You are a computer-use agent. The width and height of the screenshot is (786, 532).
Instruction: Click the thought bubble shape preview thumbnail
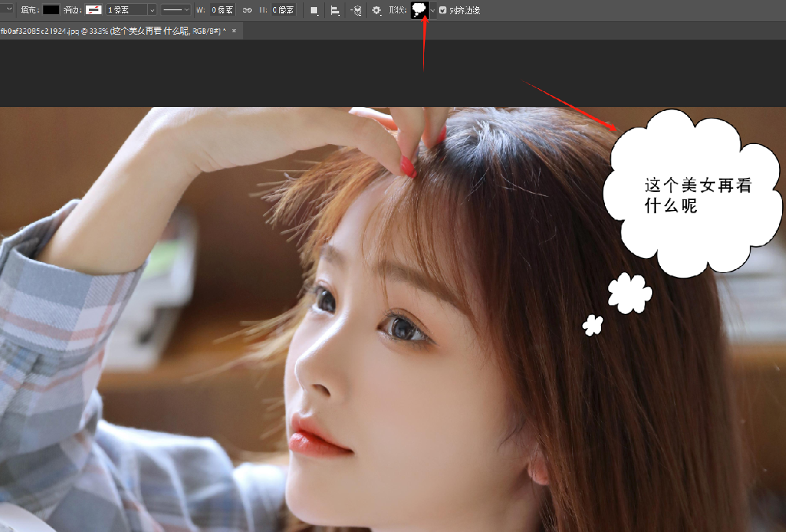(x=419, y=10)
